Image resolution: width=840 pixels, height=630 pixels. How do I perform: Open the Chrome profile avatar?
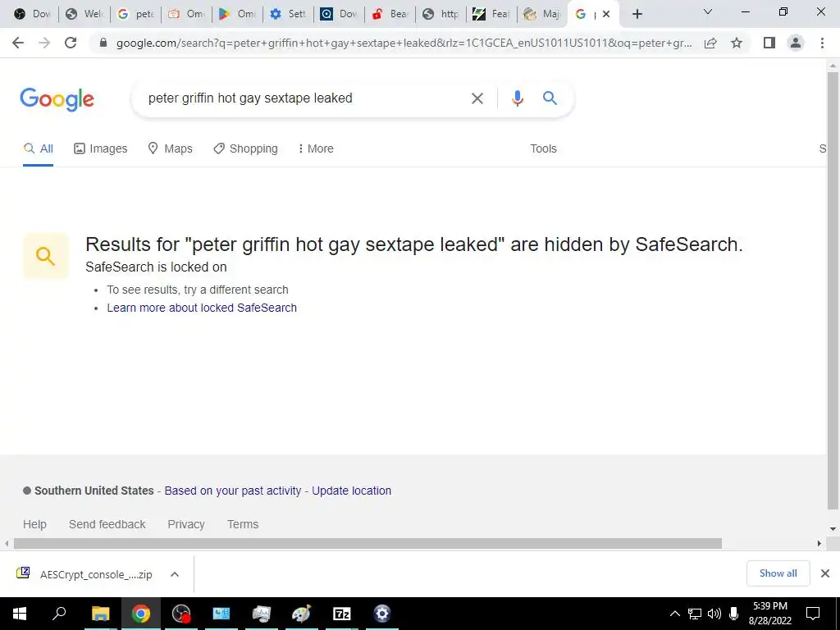pos(796,43)
